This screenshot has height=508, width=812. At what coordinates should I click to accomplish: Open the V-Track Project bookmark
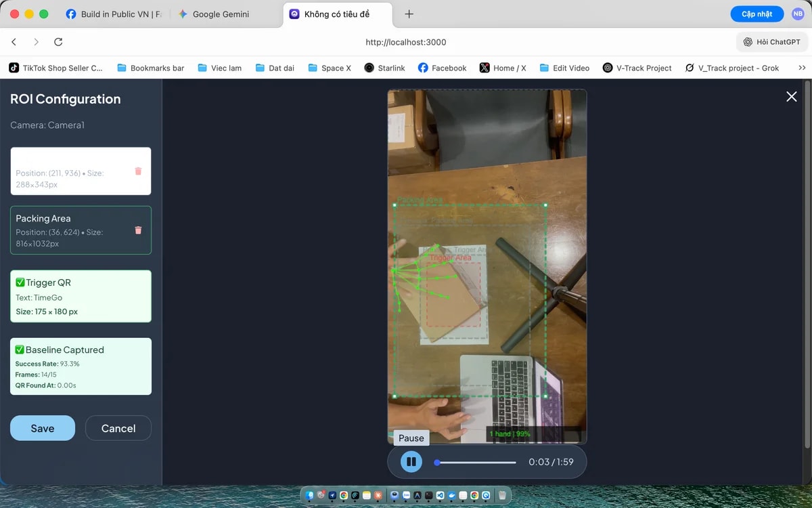[637, 68]
